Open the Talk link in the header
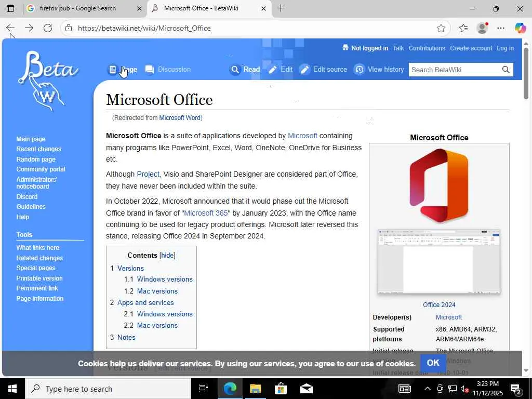532x399 pixels. point(398,48)
